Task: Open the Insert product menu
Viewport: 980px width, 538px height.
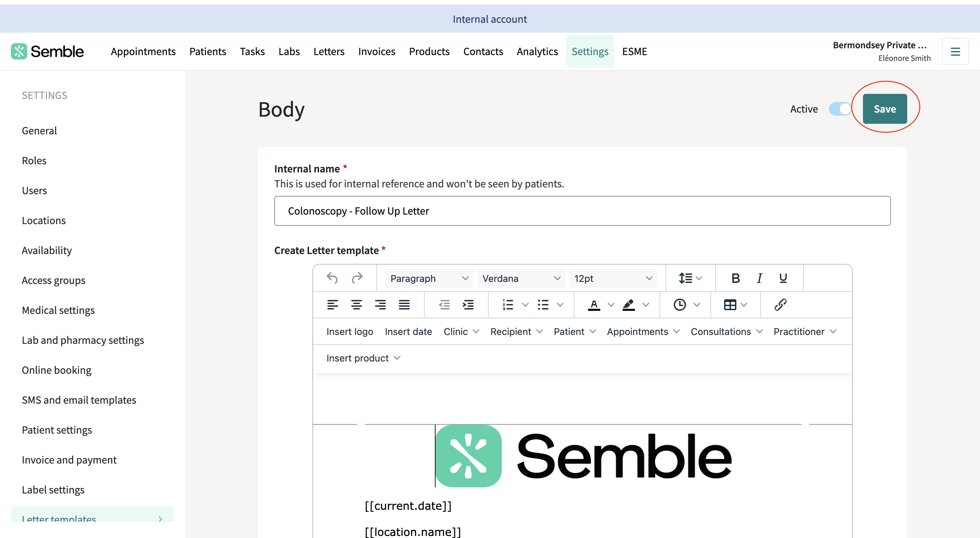Action: click(x=364, y=358)
